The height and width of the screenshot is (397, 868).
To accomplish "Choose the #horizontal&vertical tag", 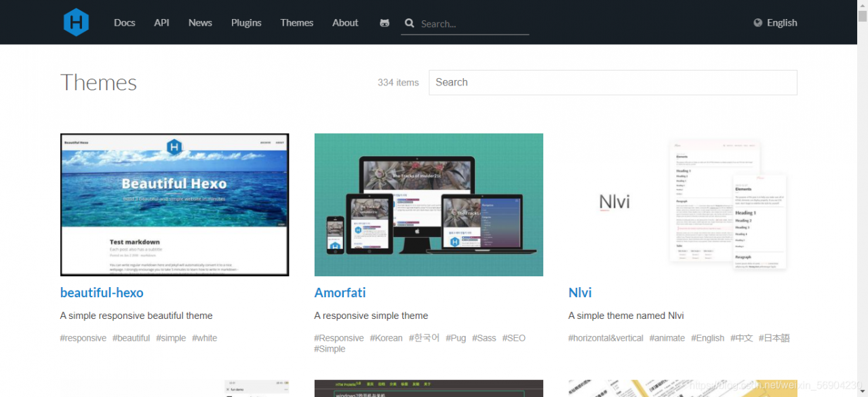I will coord(606,338).
